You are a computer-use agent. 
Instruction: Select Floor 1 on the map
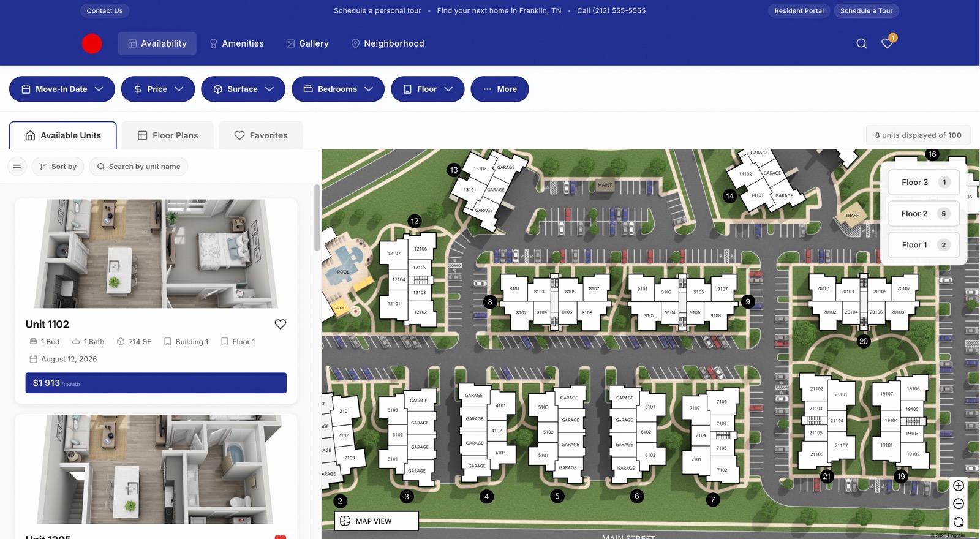(924, 244)
